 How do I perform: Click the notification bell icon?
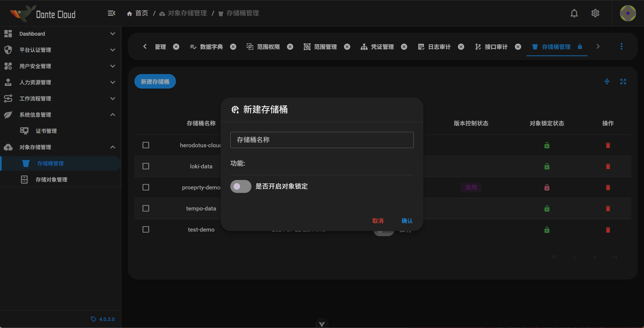[x=574, y=13]
